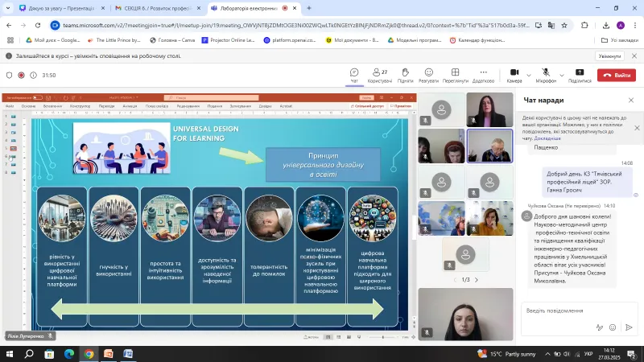This screenshot has height=362, width=644.
Task: Open the tab search dropdown
Action: pos(8,8)
